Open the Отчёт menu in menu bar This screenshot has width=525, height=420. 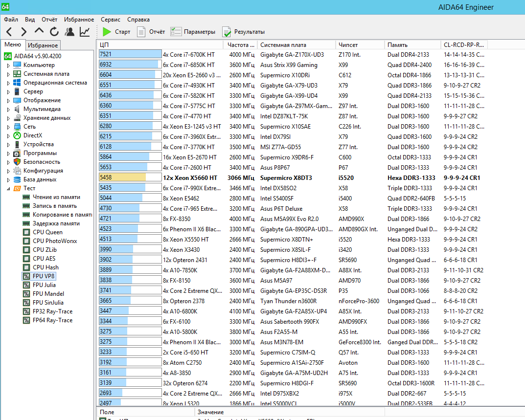point(49,20)
